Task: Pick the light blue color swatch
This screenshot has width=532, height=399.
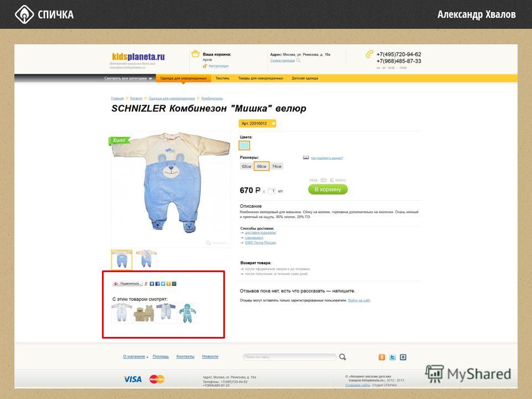Action: click(244, 146)
